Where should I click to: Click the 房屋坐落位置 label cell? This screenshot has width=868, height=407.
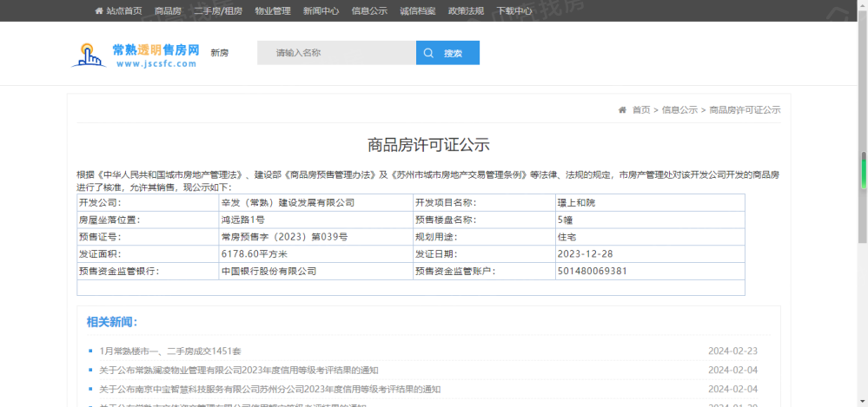[x=148, y=220]
